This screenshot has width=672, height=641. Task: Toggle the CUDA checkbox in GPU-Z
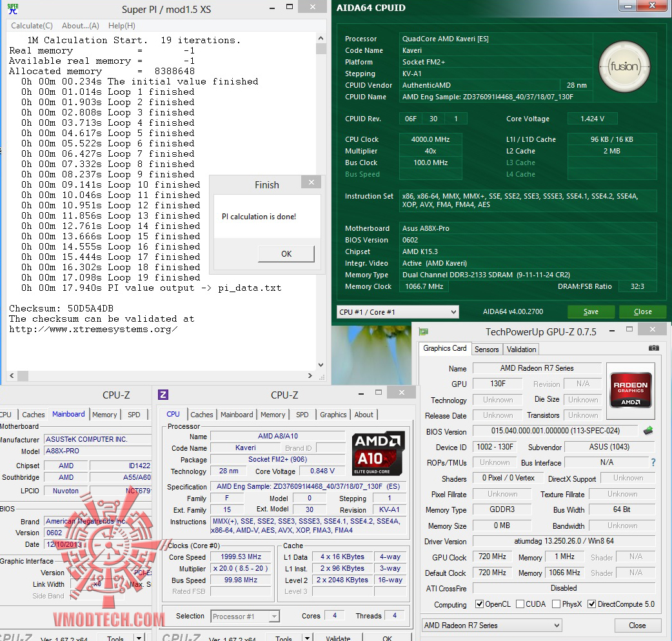coord(520,604)
